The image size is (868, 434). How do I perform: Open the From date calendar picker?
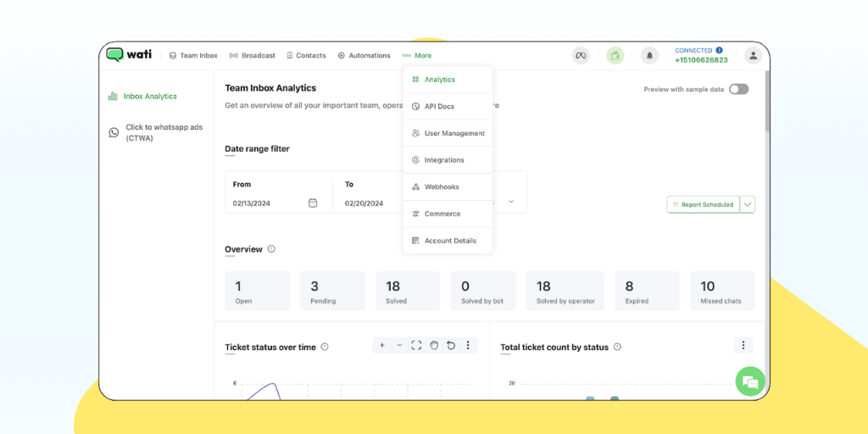point(313,203)
